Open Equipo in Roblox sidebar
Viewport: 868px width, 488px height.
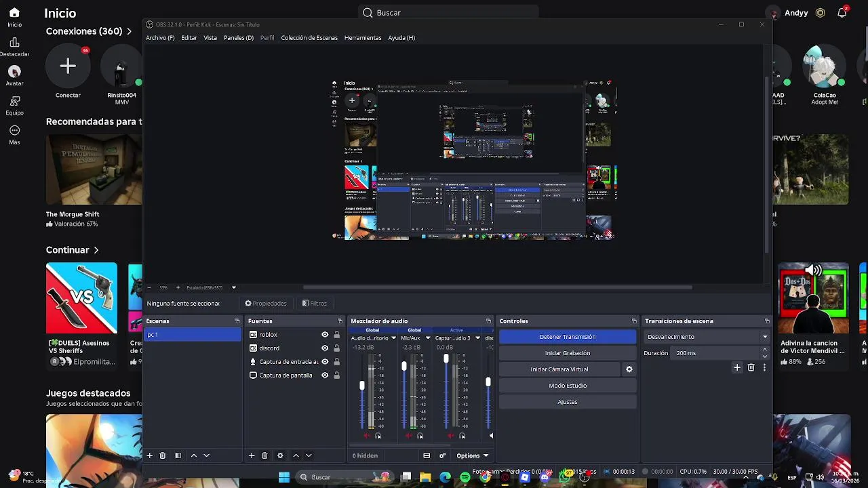point(14,105)
